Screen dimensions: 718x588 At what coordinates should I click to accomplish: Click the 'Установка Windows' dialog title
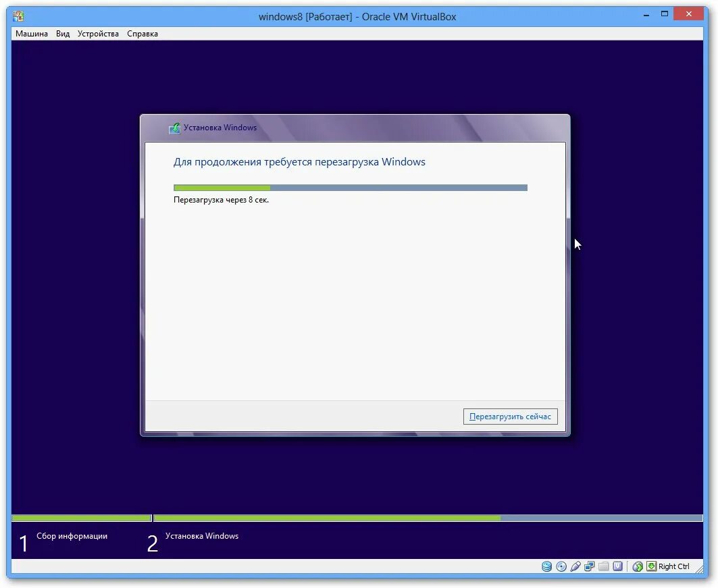pos(220,128)
